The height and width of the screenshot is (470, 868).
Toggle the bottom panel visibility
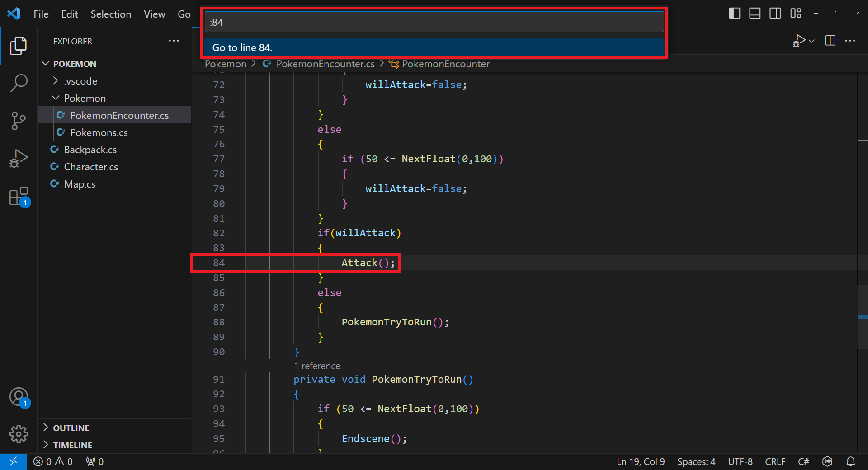[x=754, y=13]
